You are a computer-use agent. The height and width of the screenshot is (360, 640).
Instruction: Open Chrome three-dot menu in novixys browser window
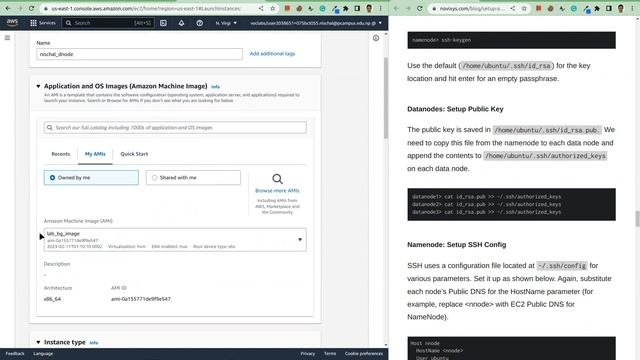632,8
